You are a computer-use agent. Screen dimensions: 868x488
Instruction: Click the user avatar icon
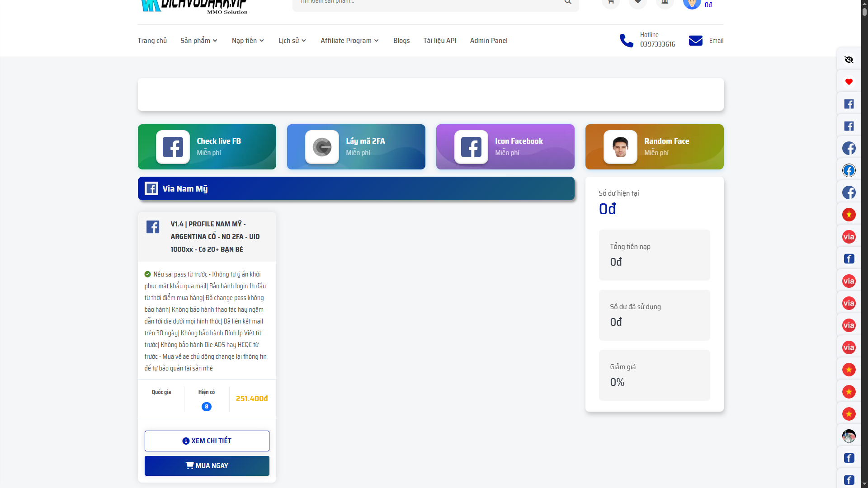(692, 4)
